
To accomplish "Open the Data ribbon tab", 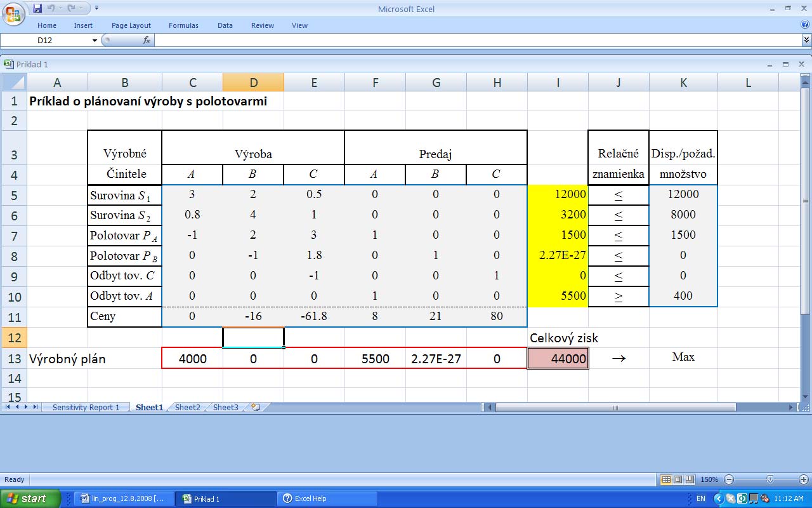I will click(x=225, y=25).
